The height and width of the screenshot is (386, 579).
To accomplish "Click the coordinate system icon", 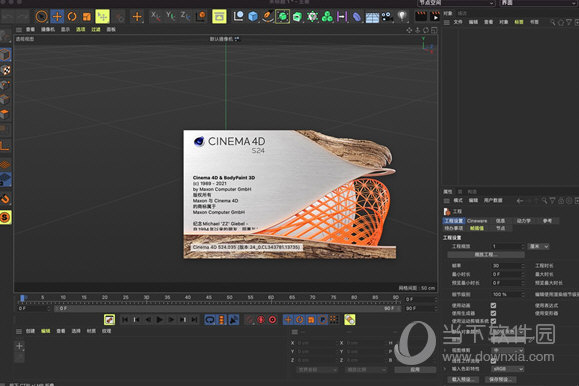I will [x=201, y=16].
